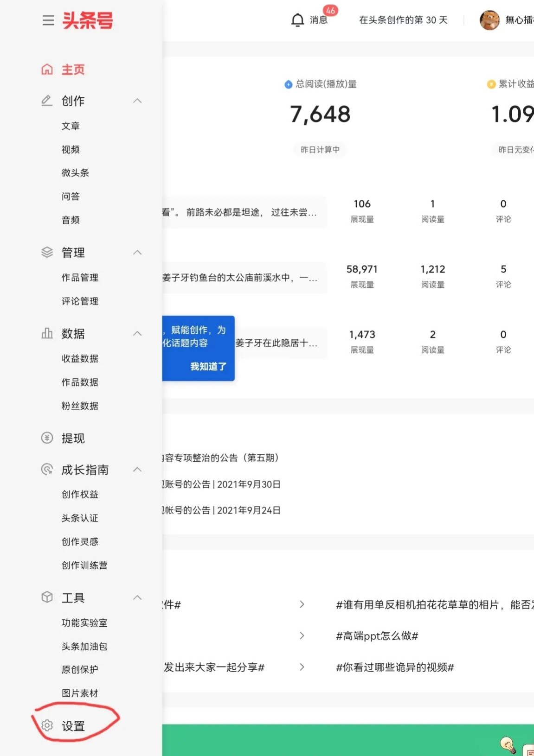The width and height of the screenshot is (534, 756).
Task: Click the lightbulb tip icon
Action: point(508,745)
